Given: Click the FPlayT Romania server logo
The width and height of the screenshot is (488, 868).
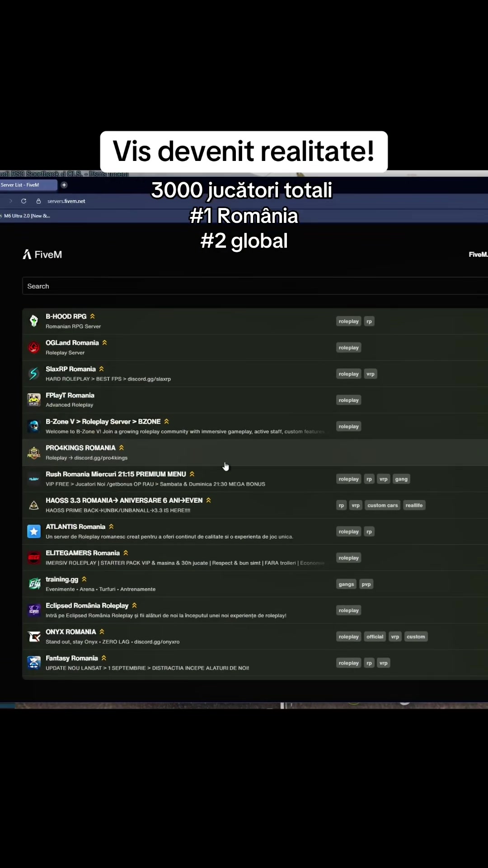Looking at the screenshot, I should pyautogui.click(x=34, y=400).
